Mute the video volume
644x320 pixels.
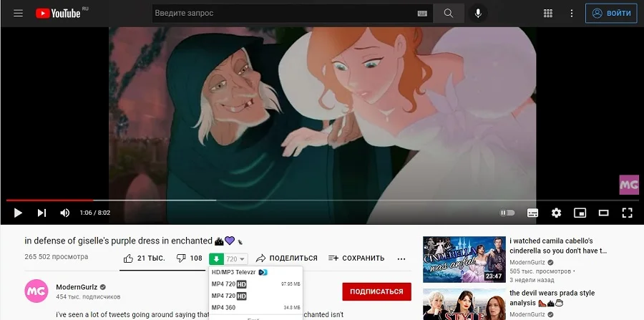(65, 213)
